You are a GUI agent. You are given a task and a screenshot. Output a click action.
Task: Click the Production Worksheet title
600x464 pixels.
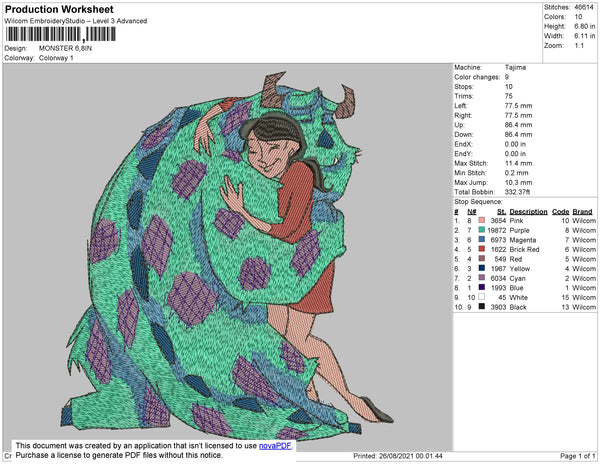click(x=59, y=9)
